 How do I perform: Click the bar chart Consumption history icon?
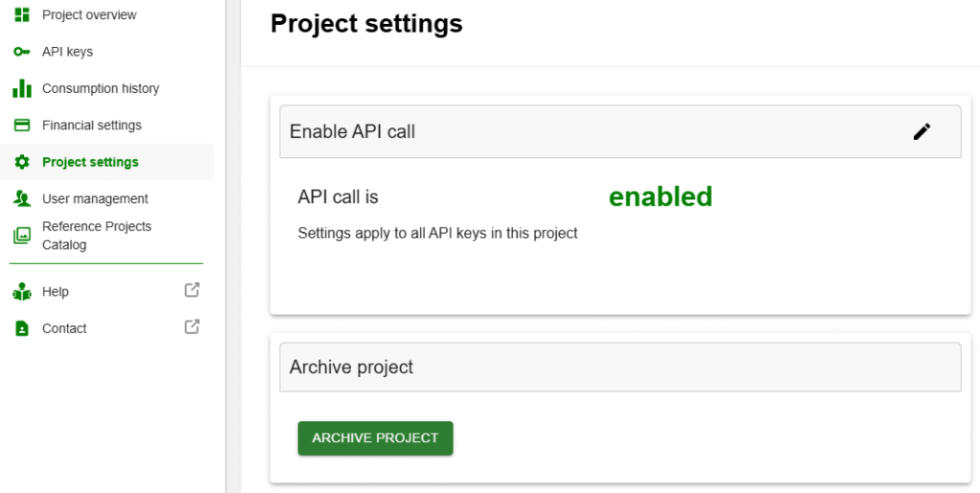pyautogui.click(x=22, y=89)
